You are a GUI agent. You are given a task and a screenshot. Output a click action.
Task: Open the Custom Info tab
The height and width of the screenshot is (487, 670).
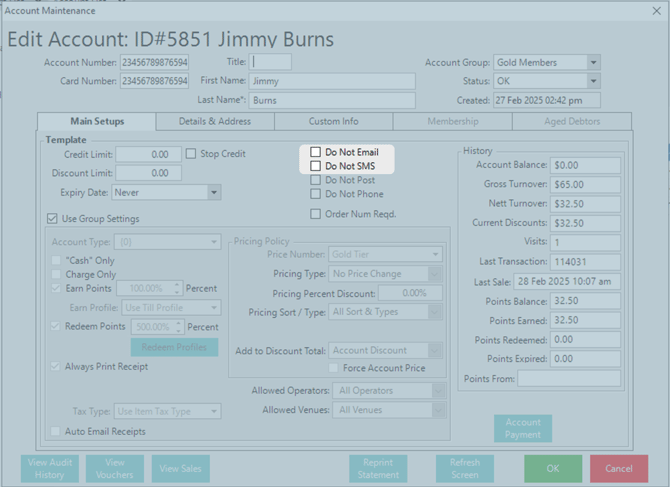tap(333, 122)
